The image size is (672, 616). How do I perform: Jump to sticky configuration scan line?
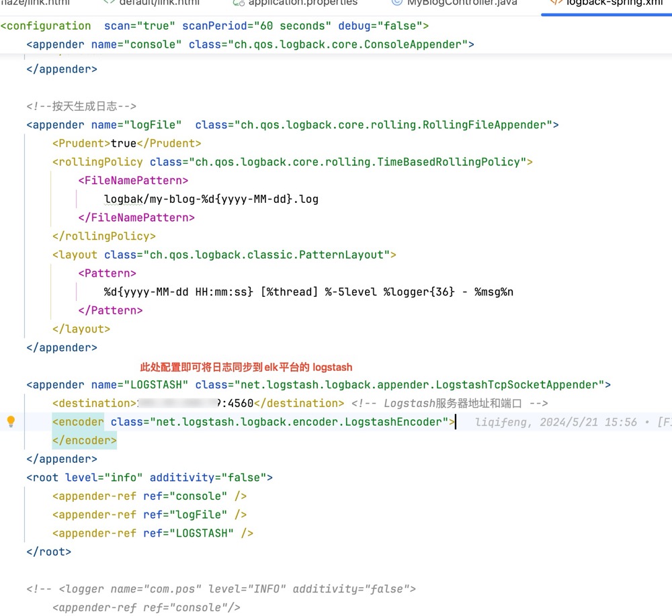(215, 26)
